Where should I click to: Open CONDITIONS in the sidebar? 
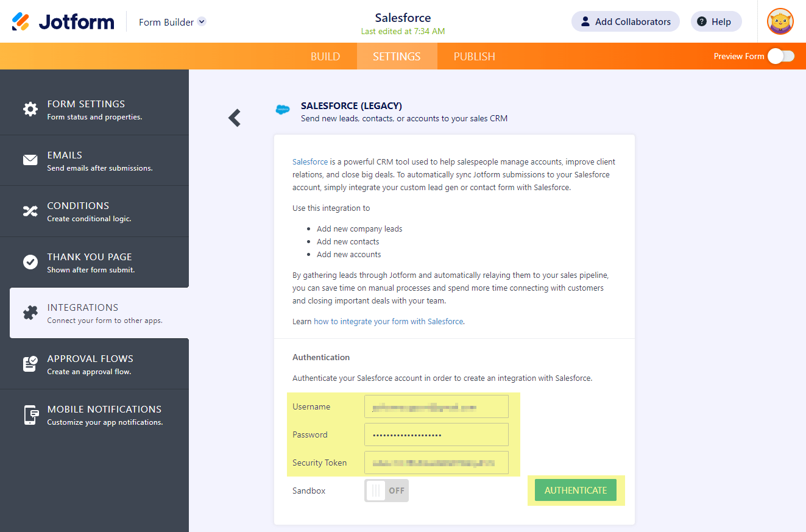(94, 211)
